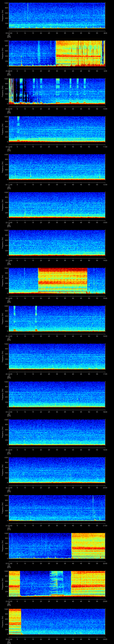Click the '22:09:00' time label
Viewport: 114px width, 644px height.
coord(9,109)
